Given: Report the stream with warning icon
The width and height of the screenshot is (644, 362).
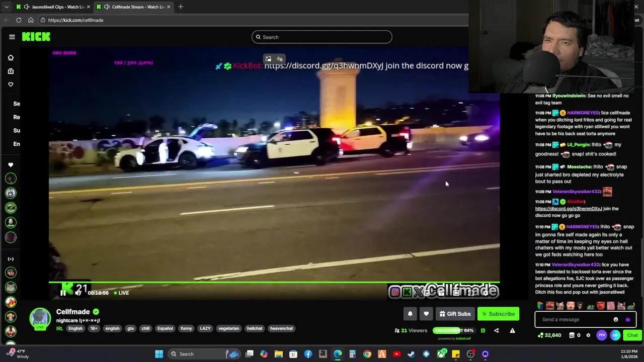Looking at the screenshot, I should click(x=512, y=330).
